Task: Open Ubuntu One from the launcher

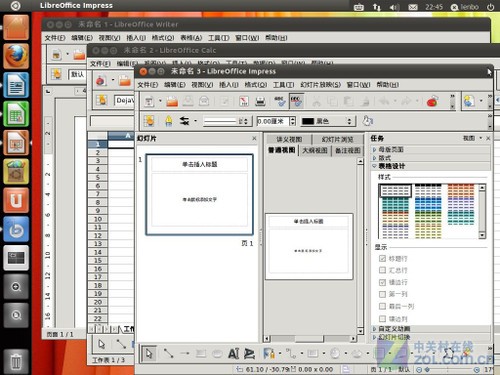Action: point(16,200)
